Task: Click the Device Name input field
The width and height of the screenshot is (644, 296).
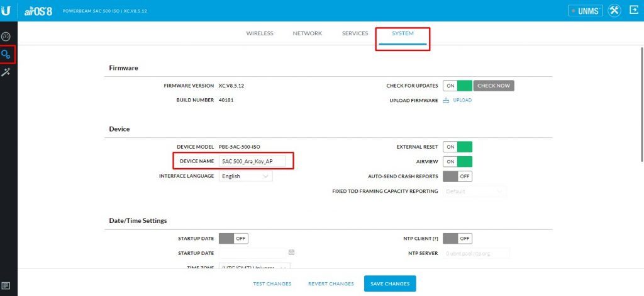Action: 252,161
